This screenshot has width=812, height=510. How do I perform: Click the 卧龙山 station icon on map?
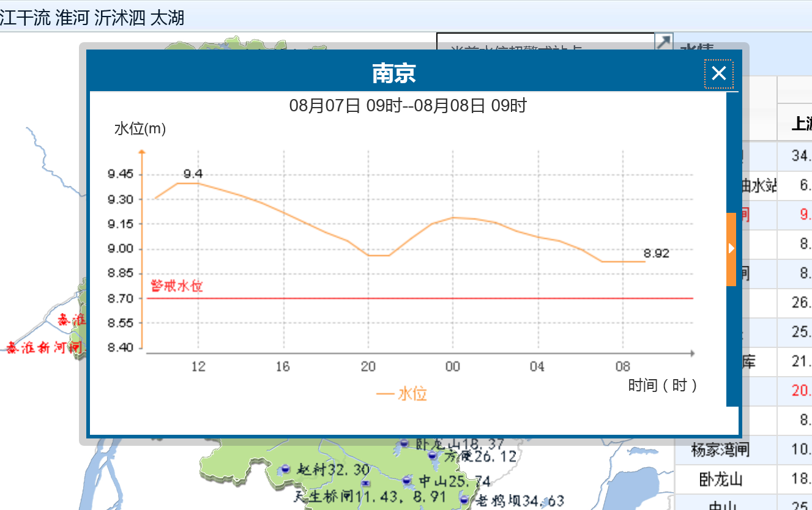pyautogui.click(x=404, y=443)
